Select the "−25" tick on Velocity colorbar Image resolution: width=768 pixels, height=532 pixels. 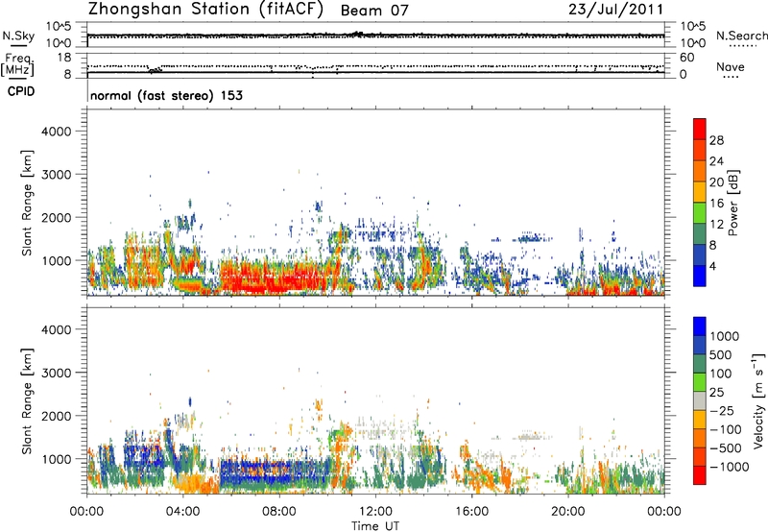(x=722, y=411)
